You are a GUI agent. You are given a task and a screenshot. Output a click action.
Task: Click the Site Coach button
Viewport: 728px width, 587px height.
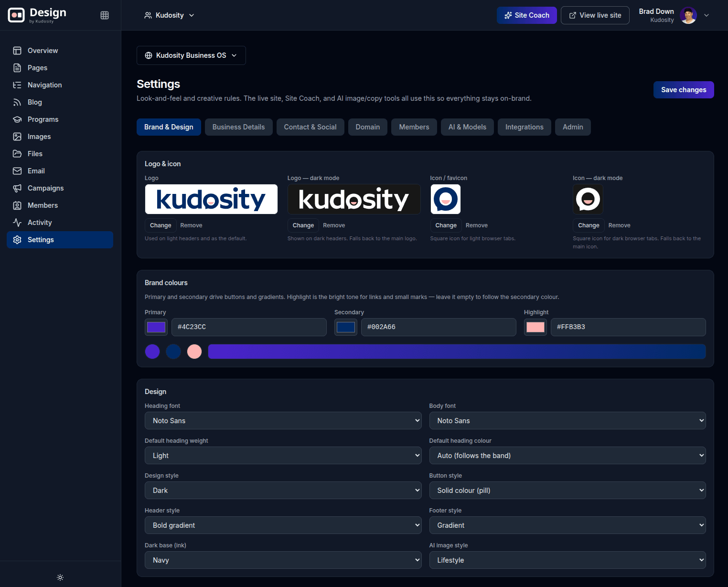[x=527, y=15]
